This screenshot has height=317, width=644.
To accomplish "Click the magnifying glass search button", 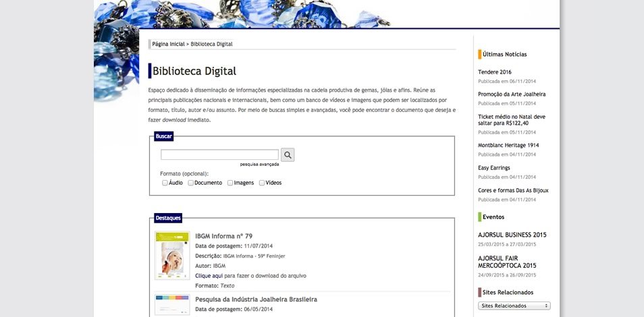I will point(288,155).
